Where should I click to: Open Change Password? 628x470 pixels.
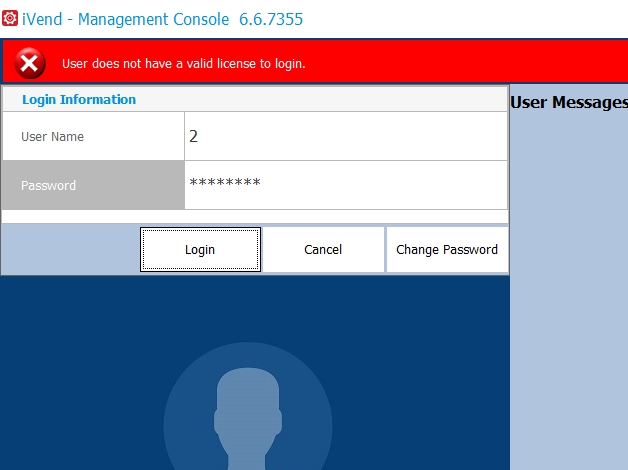tap(447, 249)
